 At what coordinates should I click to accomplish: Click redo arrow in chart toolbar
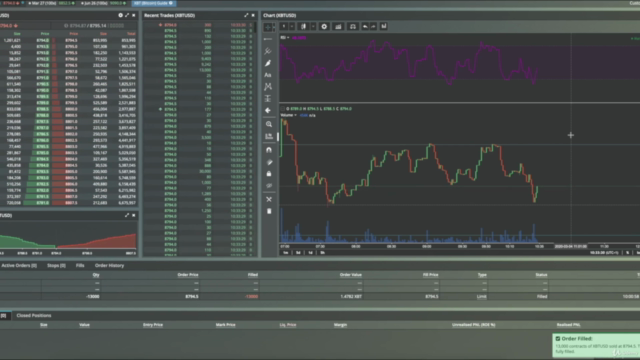373,27
